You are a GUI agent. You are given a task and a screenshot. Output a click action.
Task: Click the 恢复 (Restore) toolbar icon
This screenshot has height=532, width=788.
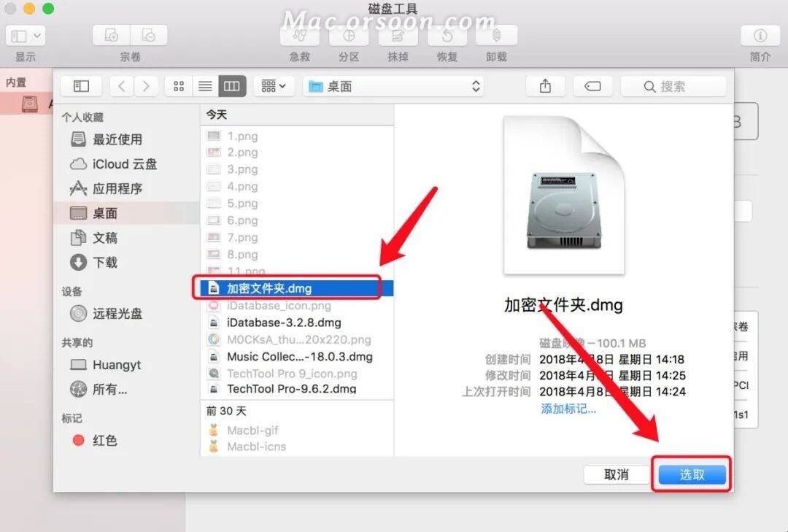[447, 35]
